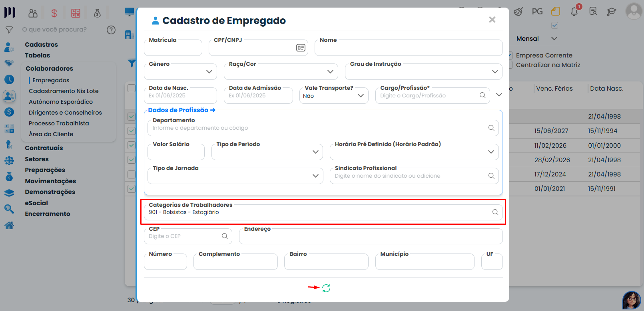Open Categorias de Trabalhadores search magnifier
The image size is (644, 311).
495,212
